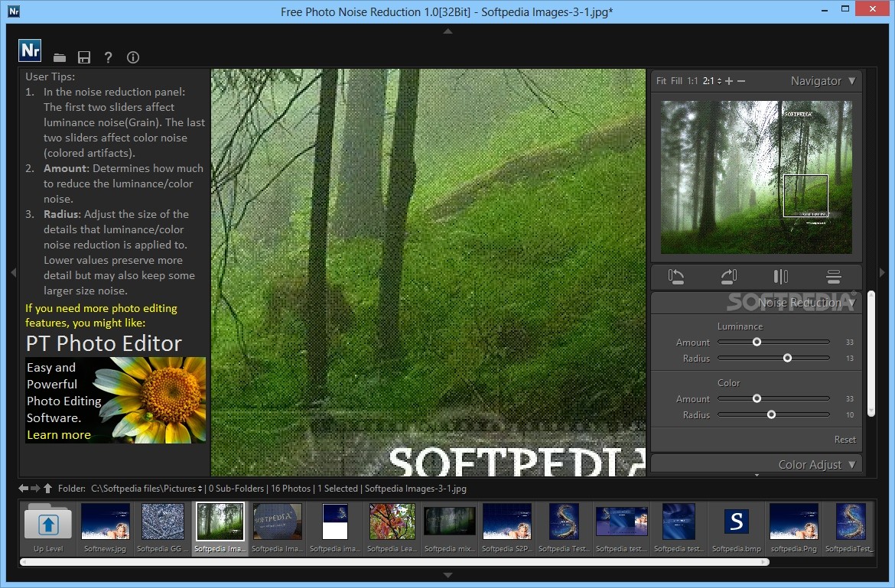895x588 pixels.
Task: Click the horizontal split view icon
Action: (x=833, y=277)
